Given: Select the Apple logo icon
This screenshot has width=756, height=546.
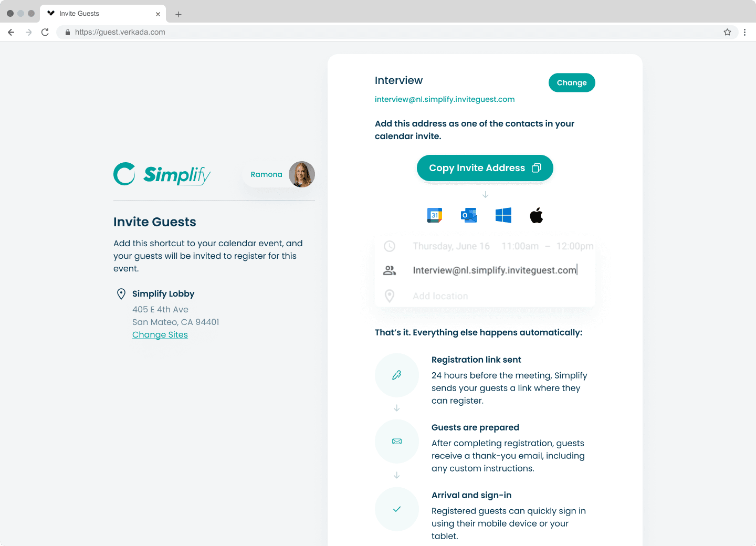Looking at the screenshot, I should (x=536, y=215).
